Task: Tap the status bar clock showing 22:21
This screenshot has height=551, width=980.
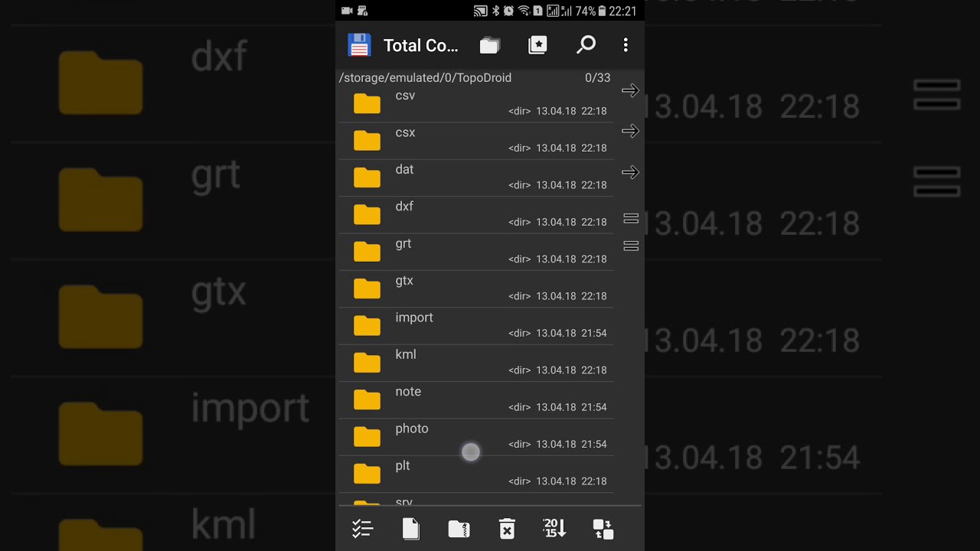Action: click(x=622, y=11)
